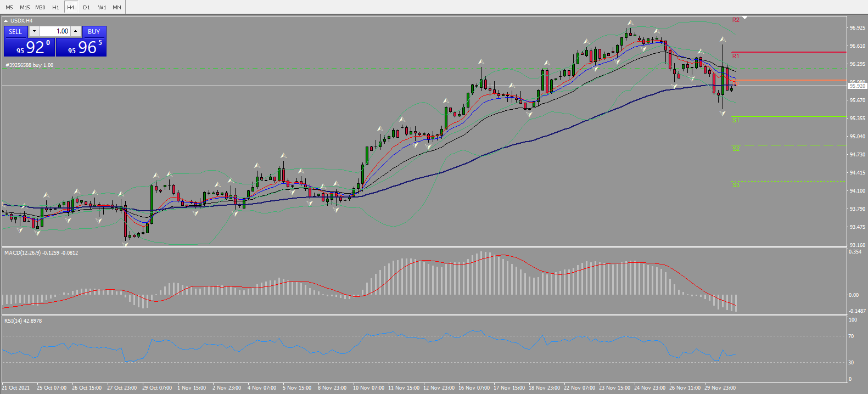Switch to W1 weekly timeframe
The height and width of the screenshot is (394, 868).
coord(102,7)
